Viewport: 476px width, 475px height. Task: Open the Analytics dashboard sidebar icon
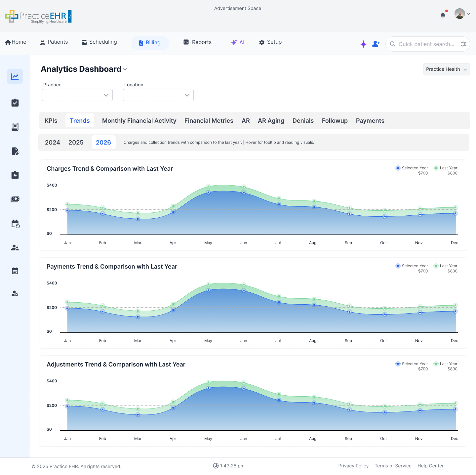click(15, 76)
